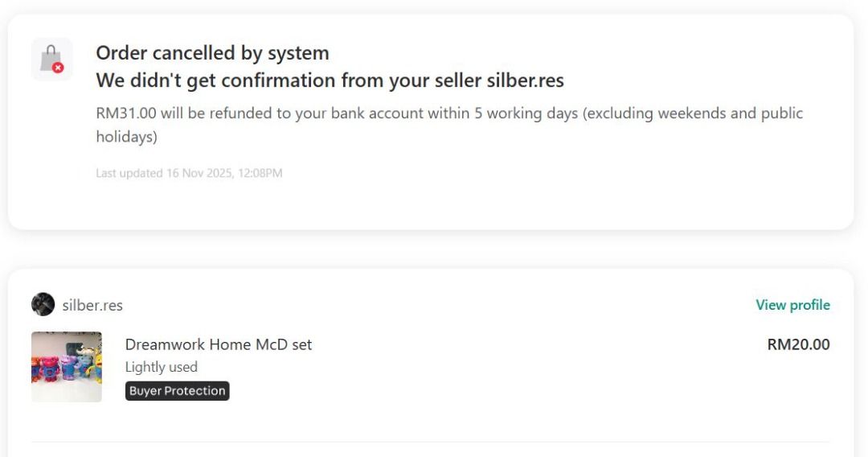Open the silber.res username beside avatar
Screen dimensions: 868x457
tap(92, 306)
